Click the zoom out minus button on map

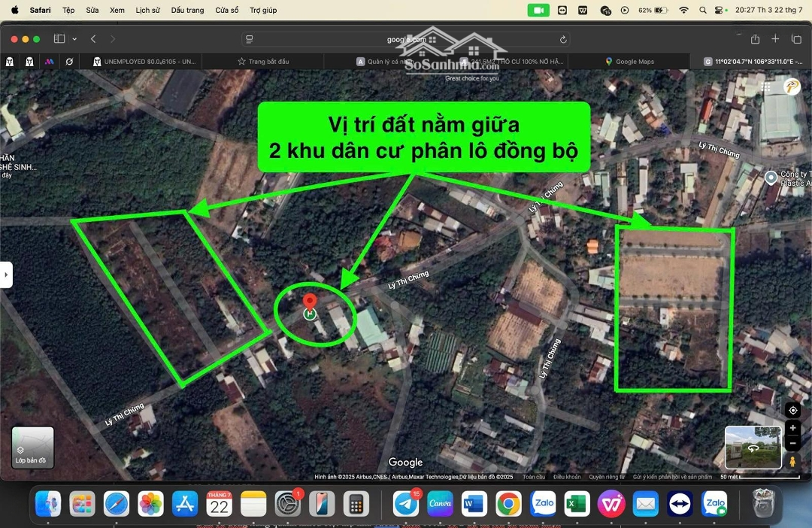792,443
